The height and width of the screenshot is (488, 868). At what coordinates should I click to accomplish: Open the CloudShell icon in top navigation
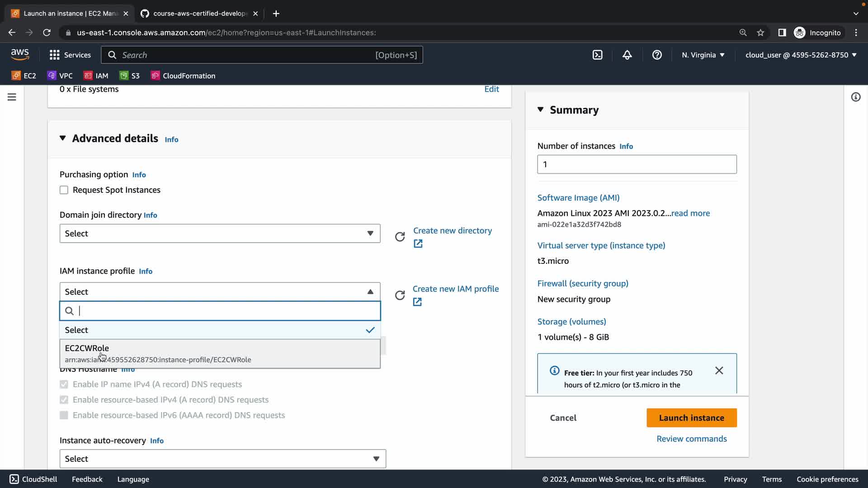[597, 55]
